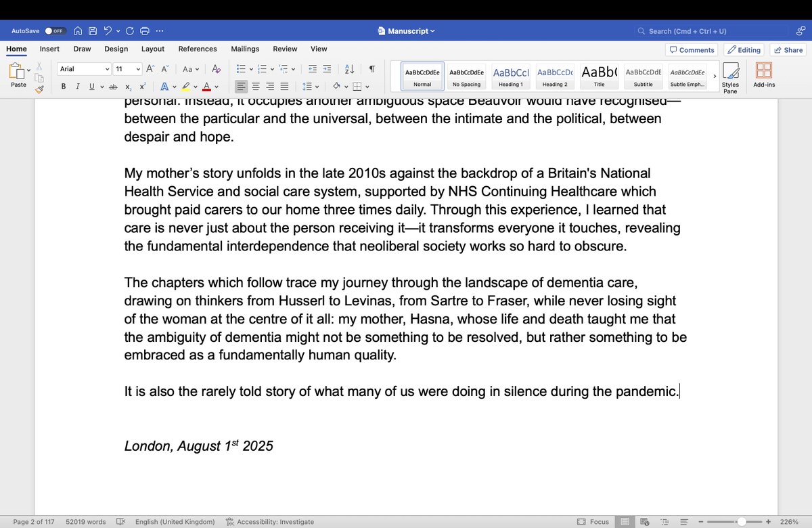Apply italic formatting
Screen dimensions: 812x528
tap(77, 87)
